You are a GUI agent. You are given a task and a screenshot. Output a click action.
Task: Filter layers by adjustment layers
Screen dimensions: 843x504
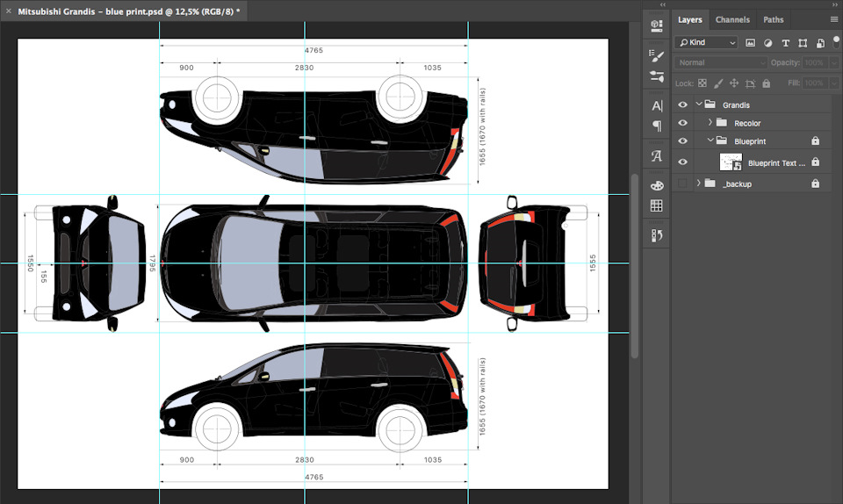[767, 42]
